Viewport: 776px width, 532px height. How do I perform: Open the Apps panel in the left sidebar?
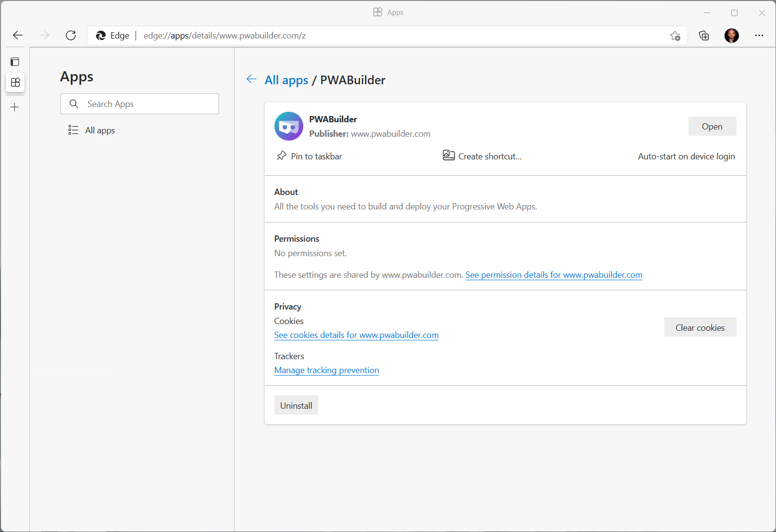[15, 82]
